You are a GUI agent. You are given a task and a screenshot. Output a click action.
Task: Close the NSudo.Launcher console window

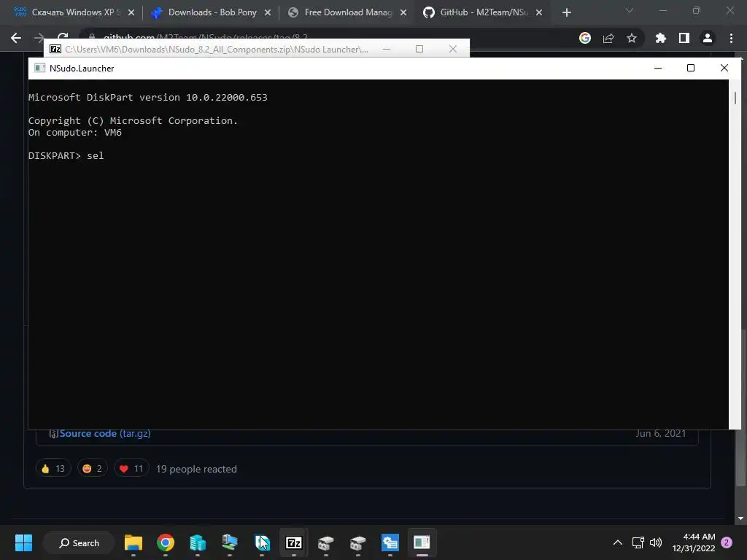click(x=724, y=68)
